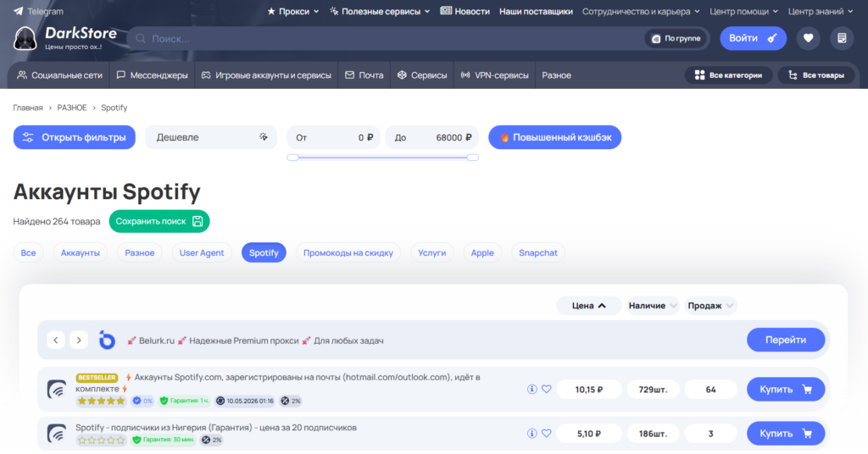Open the Новости page

tap(465, 11)
